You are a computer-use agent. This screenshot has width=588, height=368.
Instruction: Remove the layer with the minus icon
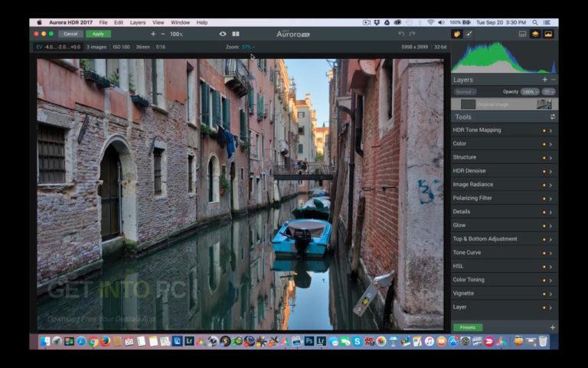[553, 80]
